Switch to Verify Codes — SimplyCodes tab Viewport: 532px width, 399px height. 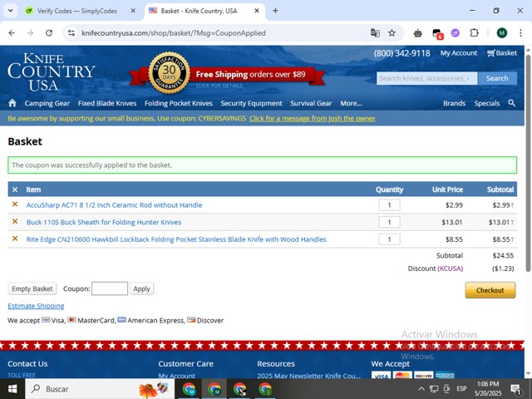(77, 11)
